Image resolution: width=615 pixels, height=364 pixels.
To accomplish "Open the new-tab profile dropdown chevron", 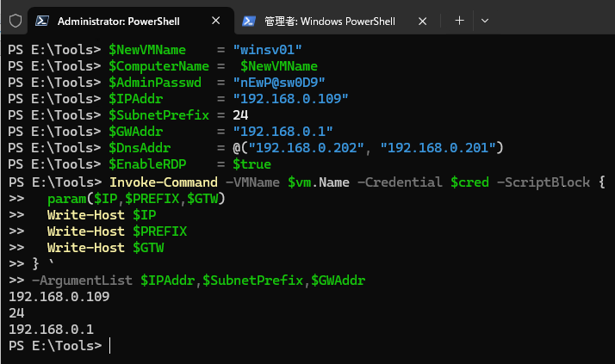I will pyautogui.click(x=485, y=21).
